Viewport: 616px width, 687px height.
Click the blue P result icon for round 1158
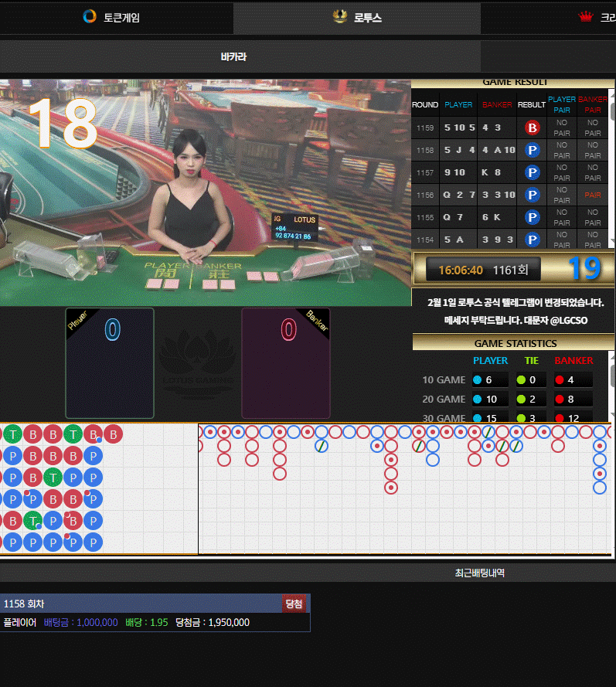532,150
